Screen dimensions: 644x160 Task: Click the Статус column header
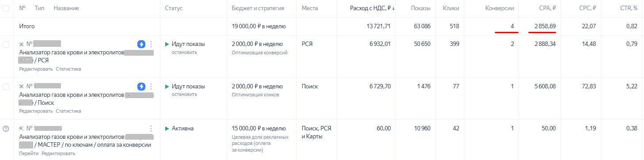tap(174, 8)
